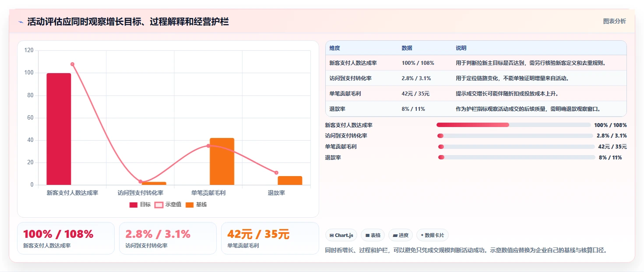Click progress label 退款率
This screenshot has width=644, height=272.
pyautogui.click(x=333, y=158)
